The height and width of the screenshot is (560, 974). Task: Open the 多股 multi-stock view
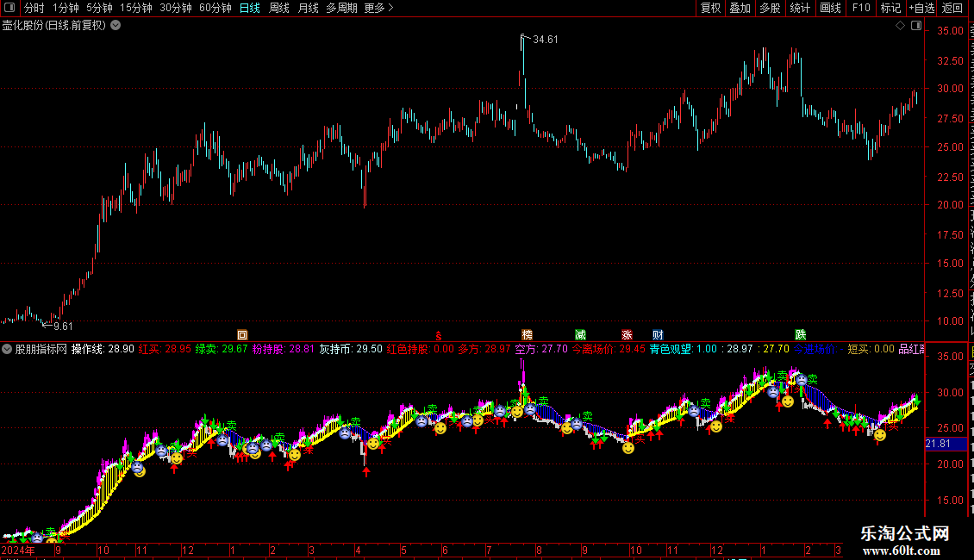point(770,8)
